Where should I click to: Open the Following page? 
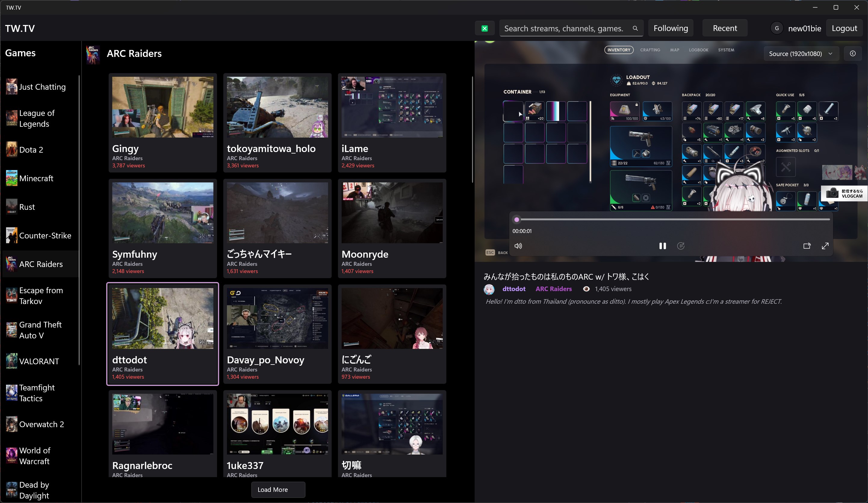pyautogui.click(x=671, y=28)
